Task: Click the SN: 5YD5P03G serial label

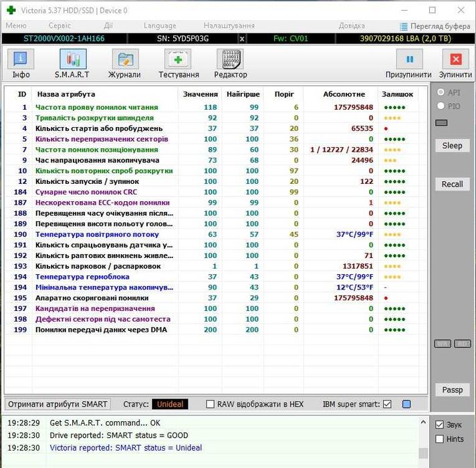Action: [183, 39]
